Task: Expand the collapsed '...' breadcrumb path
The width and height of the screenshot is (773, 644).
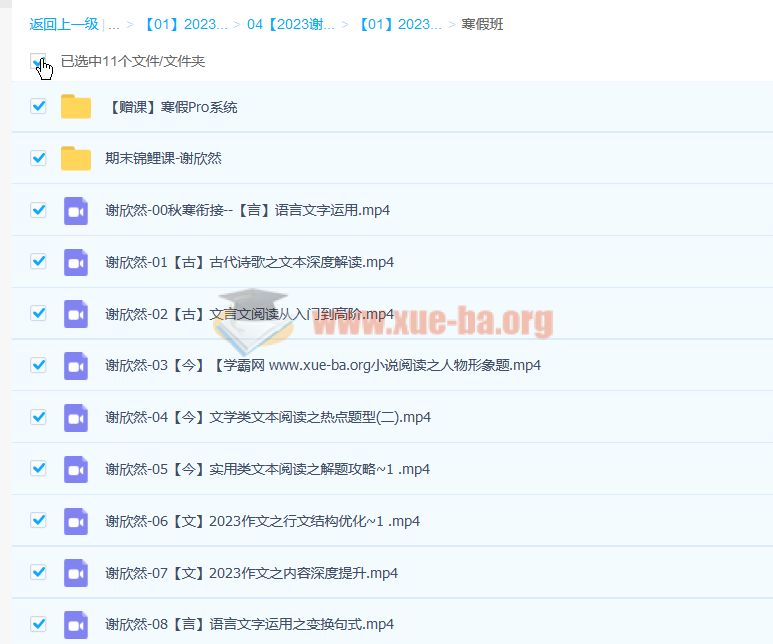Action: 113,24
